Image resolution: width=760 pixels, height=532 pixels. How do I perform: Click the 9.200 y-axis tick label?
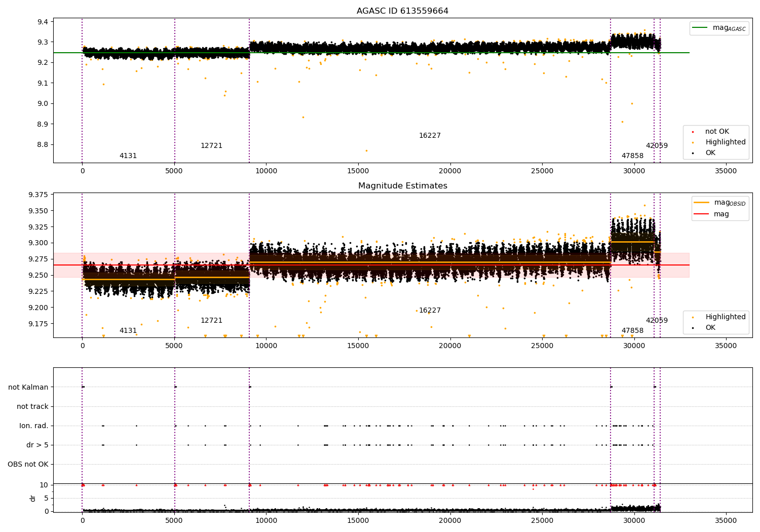coord(38,308)
